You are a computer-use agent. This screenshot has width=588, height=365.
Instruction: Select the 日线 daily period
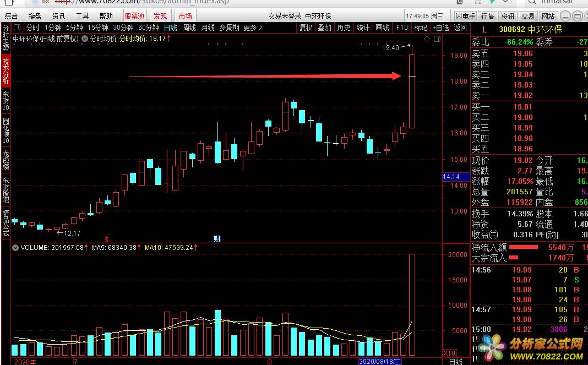[x=170, y=28]
